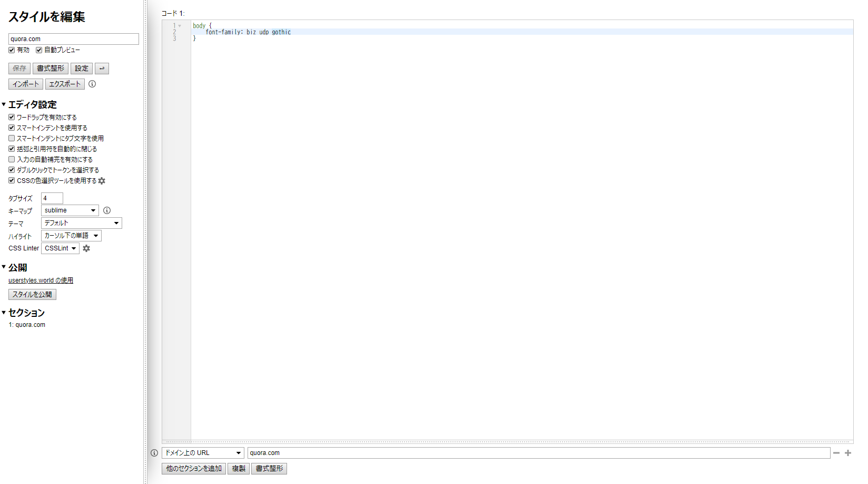Click the 保存 button
This screenshot has width=868, height=484.
tap(19, 69)
